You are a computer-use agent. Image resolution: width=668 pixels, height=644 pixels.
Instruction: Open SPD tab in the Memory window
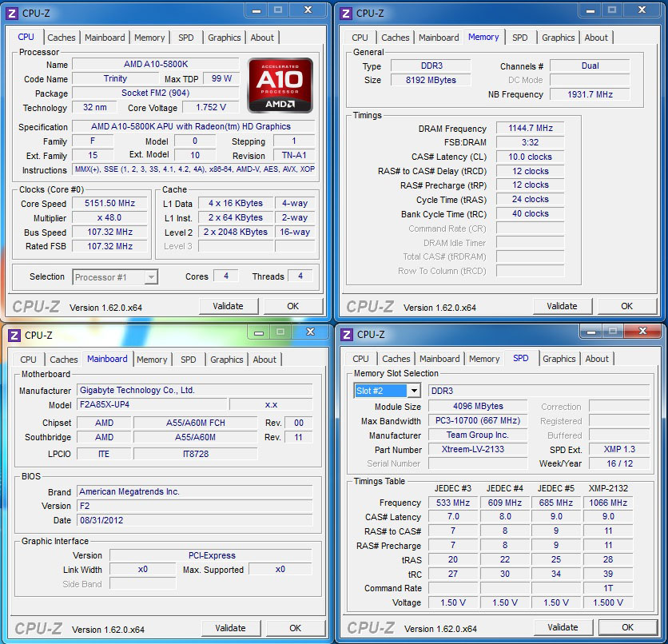click(x=519, y=38)
